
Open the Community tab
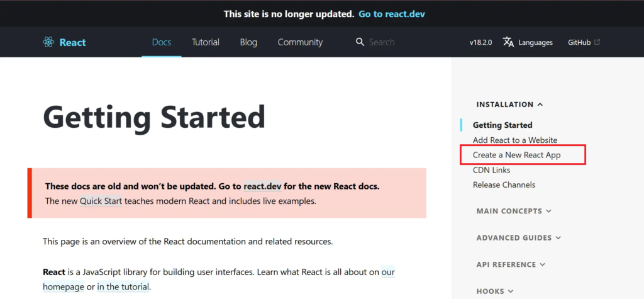(x=300, y=42)
